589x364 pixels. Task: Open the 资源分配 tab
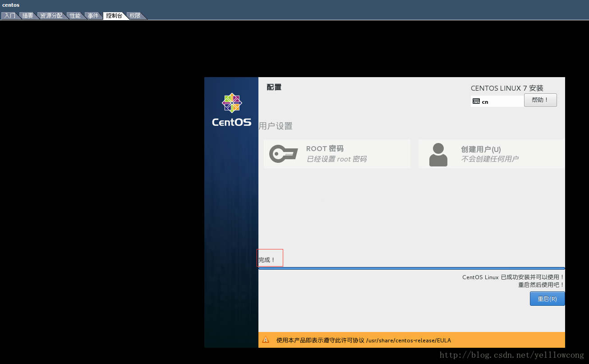[x=51, y=16]
